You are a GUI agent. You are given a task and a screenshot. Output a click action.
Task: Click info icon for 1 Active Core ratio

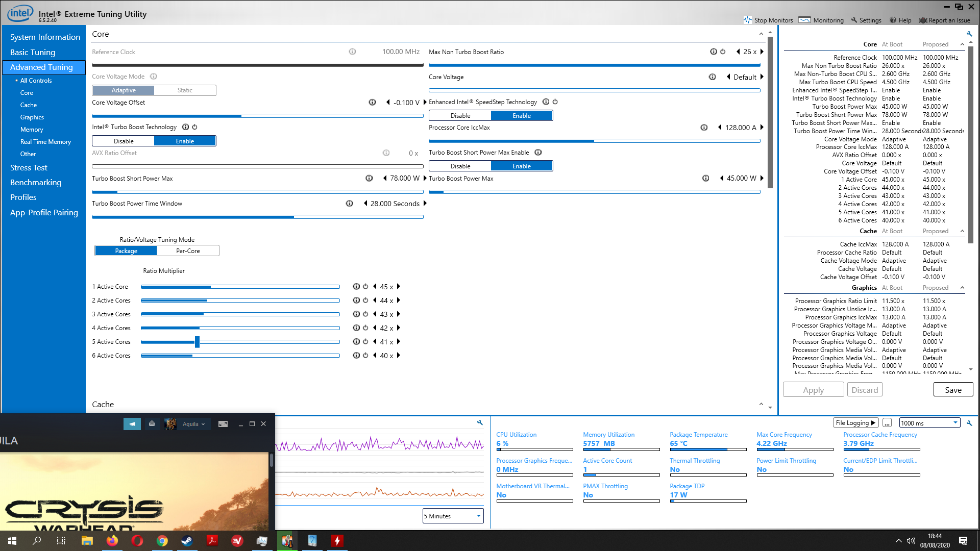pos(356,287)
